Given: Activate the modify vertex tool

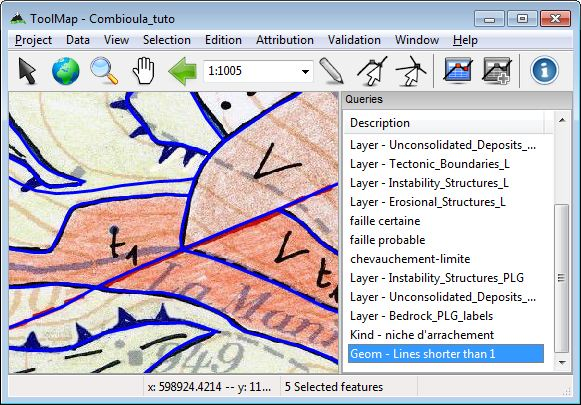Looking at the screenshot, I should pyautogui.click(x=372, y=70).
